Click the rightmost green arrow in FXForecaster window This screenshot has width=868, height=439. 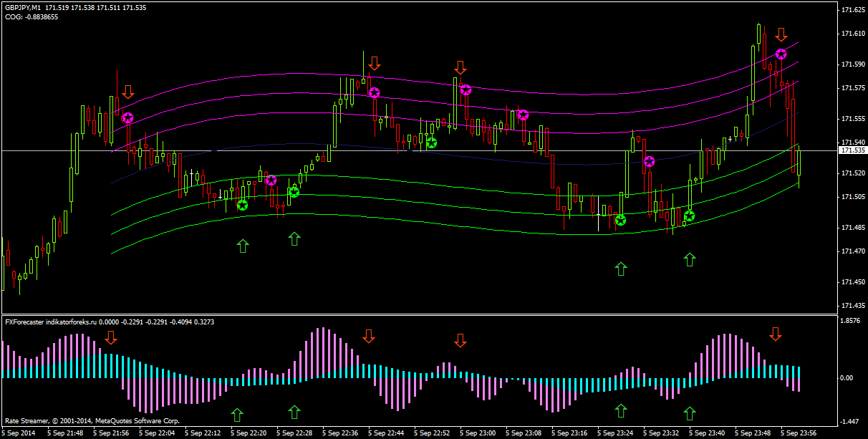pyautogui.click(x=689, y=413)
